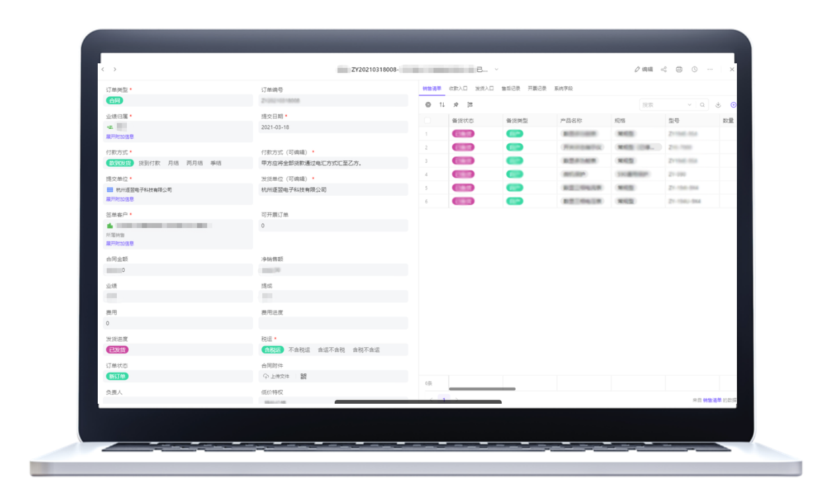Open the table settings gear icon
Image resolution: width=832 pixels, height=504 pixels.
[428, 105]
